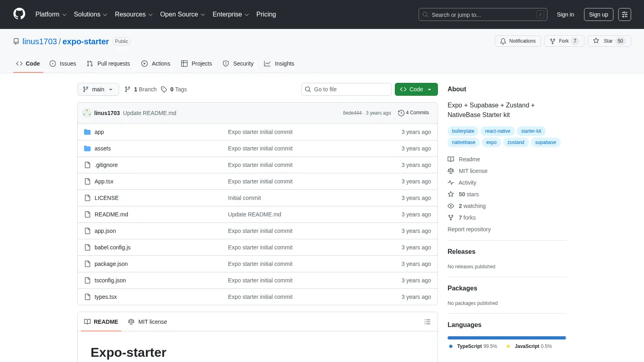Image resolution: width=644 pixels, height=362 pixels.
Task: Open the assets folder icon
Action: point(87,148)
